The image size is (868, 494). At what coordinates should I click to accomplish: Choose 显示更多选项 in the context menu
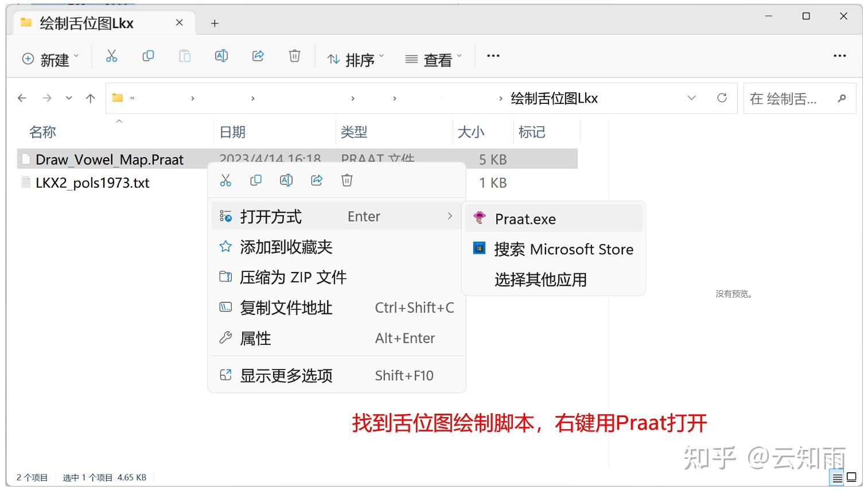pyautogui.click(x=337, y=375)
